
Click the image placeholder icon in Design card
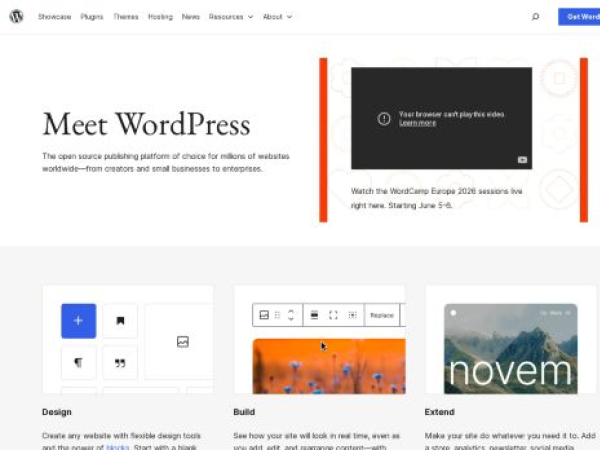coord(183,341)
